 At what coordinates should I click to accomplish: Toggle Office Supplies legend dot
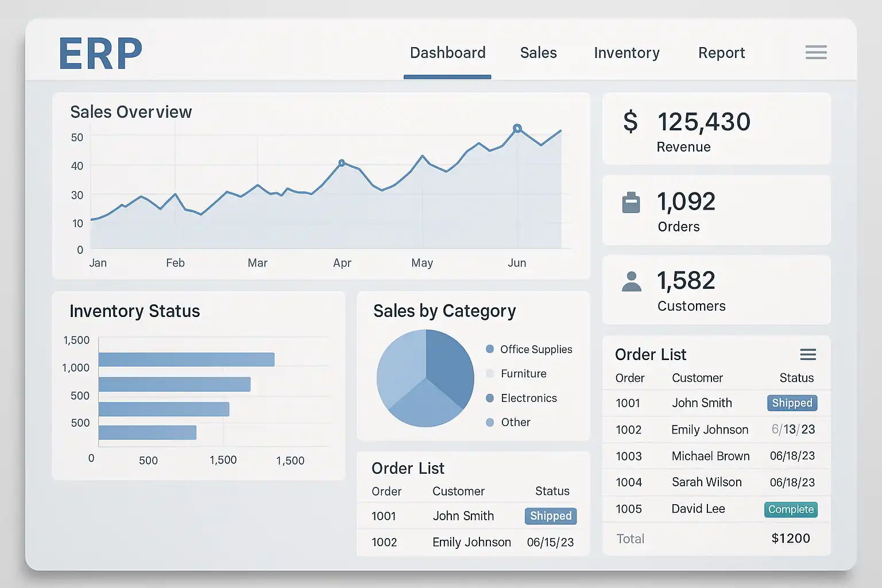[x=490, y=349]
